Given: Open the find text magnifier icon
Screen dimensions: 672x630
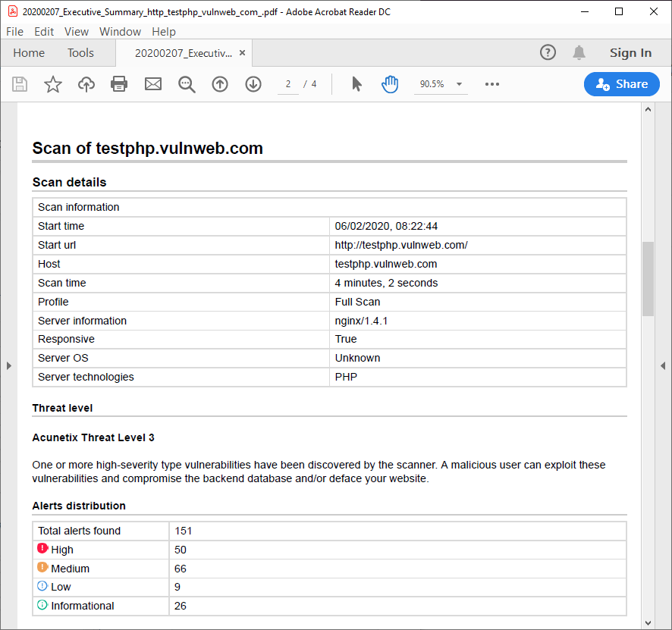Looking at the screenshot, I should point(187,84).
